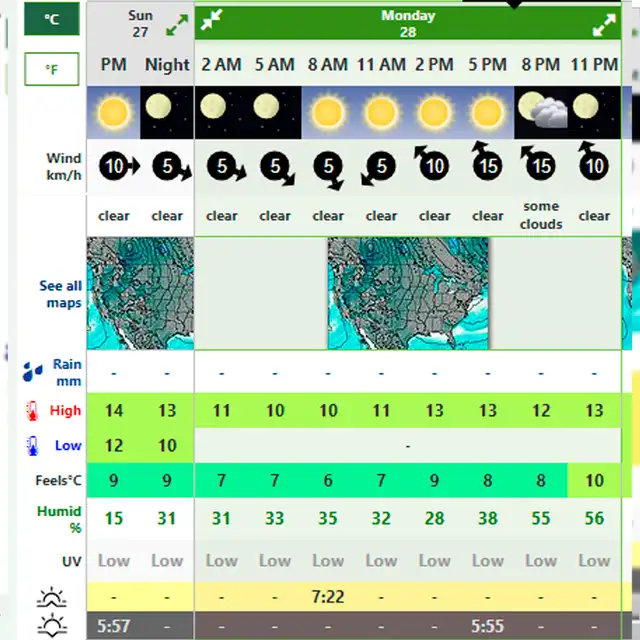The image size is (640, 640).
Task: Click the red thermometer High icon
Action: pyautogui.click(x=32, y=411)
